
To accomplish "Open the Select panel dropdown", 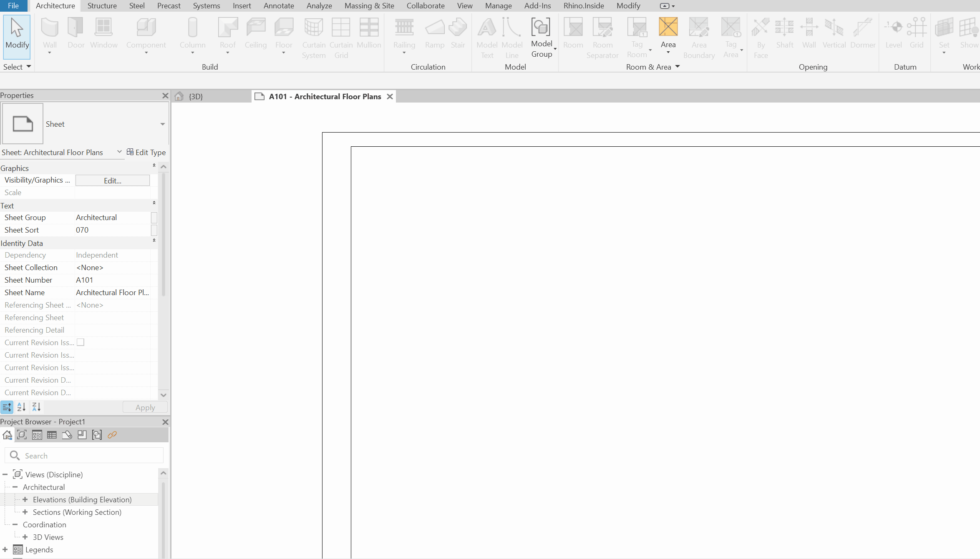I will (28, 67).
